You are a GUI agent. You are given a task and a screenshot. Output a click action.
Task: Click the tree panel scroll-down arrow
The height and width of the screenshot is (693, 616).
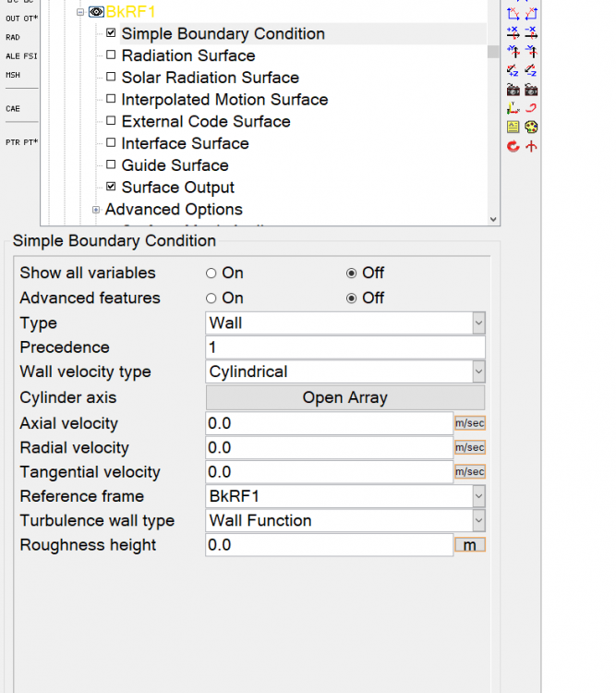(493, 219)
